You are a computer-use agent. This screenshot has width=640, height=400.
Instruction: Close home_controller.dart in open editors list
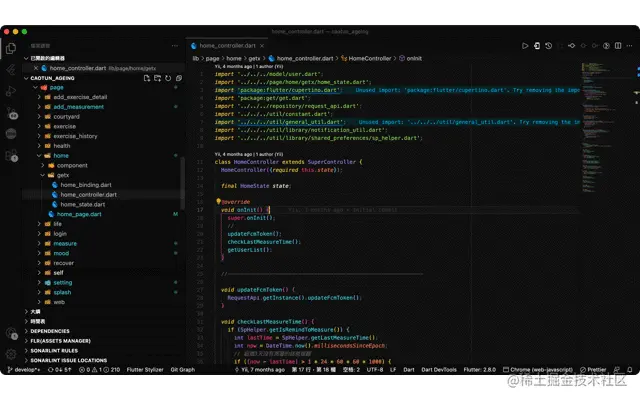(36, 68)
